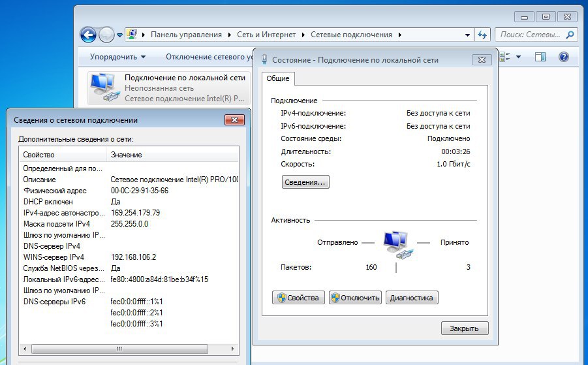Screen dimensions: 588x365
Task: Click IPv4 address '169.254.179.79'
Action: tap(135, 213)
